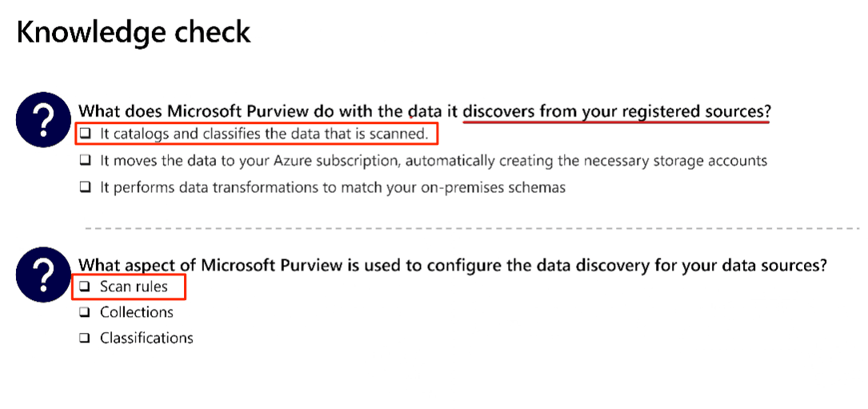Screen dimensions: 868x409
Task: Check the 'It catalogs and classifies' checkbox
Action: coord(85,134)
